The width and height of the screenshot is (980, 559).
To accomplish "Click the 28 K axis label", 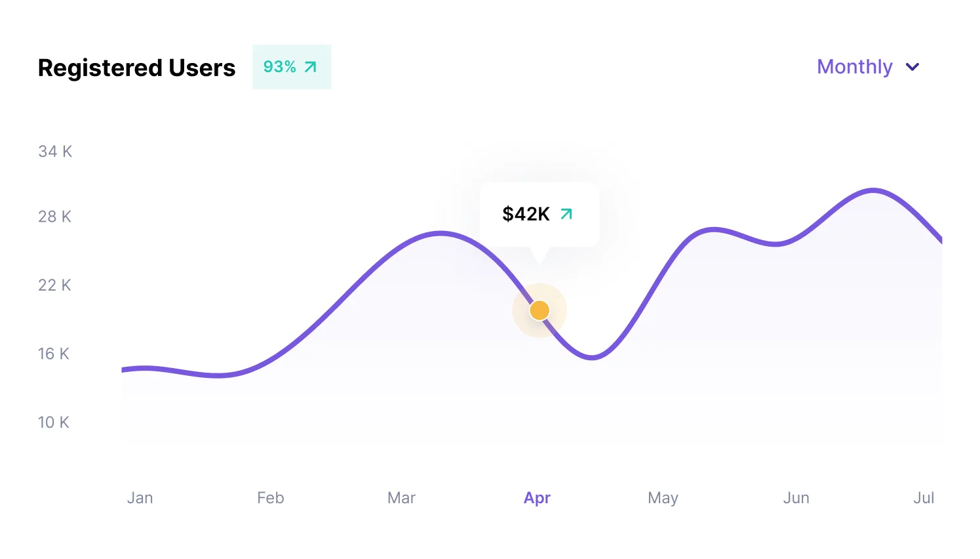I will pyautogui.click(x=54, y=217).
